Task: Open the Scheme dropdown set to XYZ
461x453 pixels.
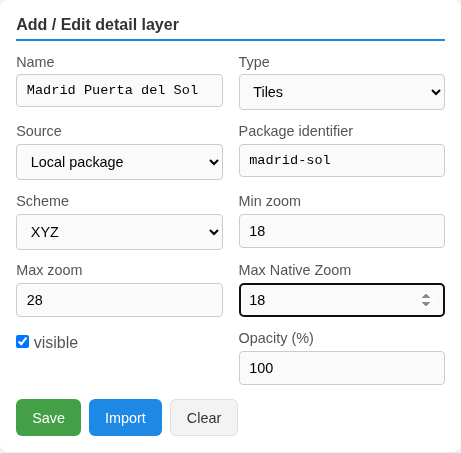Action: [x=119, y=232]
